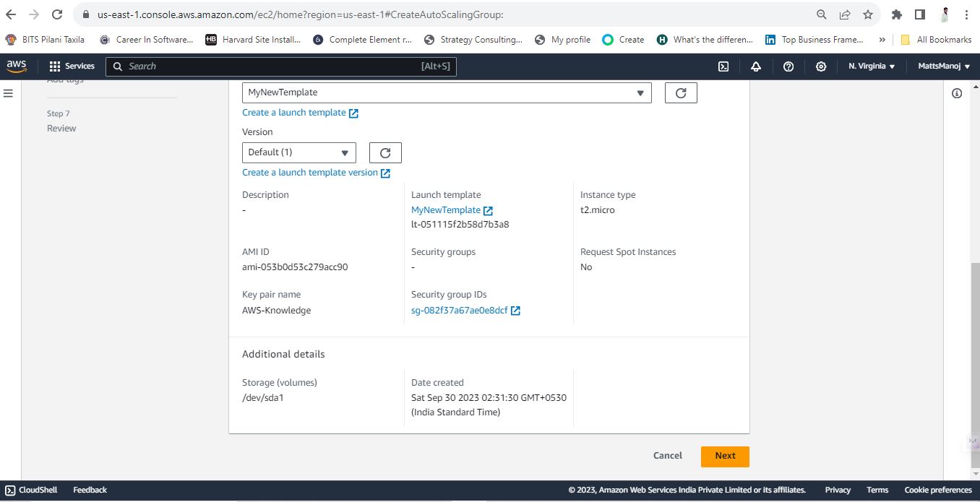Click the orange Next button
The image size is (980, 502).
(x=725, y=456)
